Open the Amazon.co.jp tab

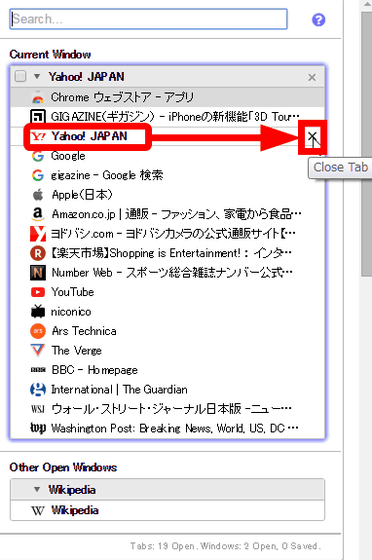coord(176,214)
